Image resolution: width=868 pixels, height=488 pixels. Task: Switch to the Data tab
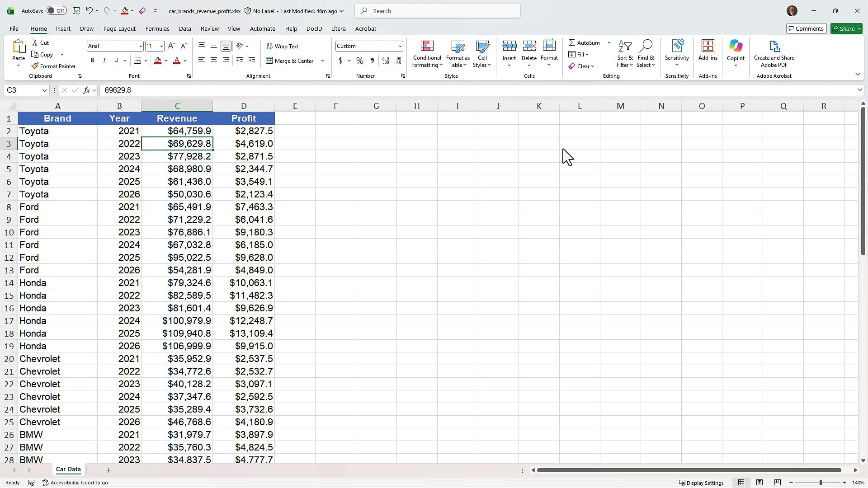(185, 28)
